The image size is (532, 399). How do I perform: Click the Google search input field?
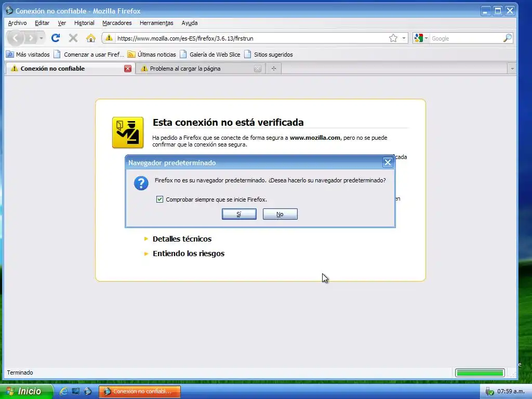click(466, 38)
